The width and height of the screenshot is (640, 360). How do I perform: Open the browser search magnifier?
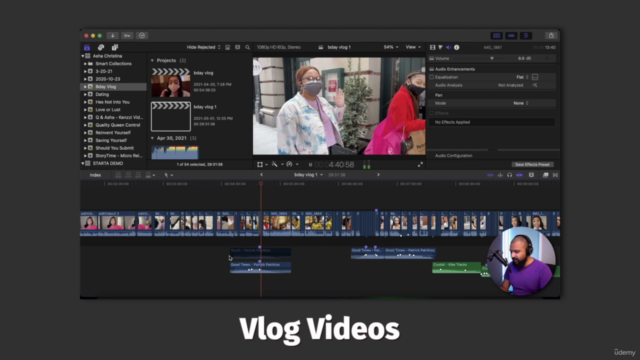247,47
